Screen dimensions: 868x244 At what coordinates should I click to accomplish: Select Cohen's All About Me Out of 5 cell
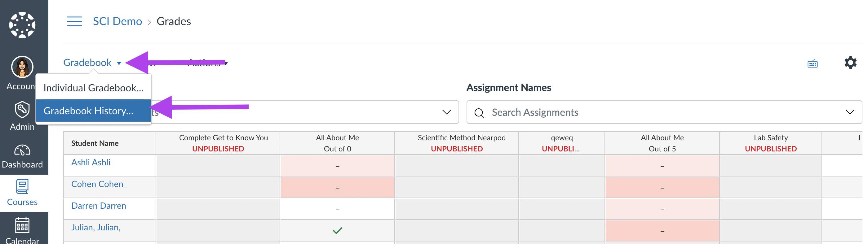pyautogui.click(x=662, y=187)
